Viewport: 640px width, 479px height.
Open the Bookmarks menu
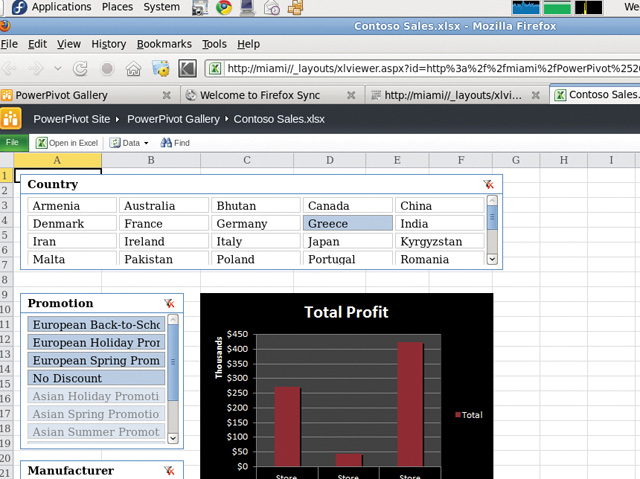[164, 44]
